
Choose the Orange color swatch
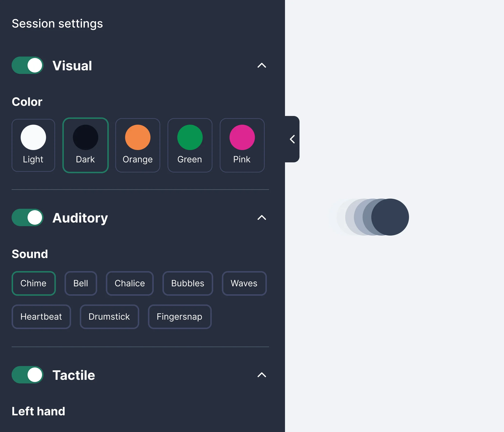138,145
